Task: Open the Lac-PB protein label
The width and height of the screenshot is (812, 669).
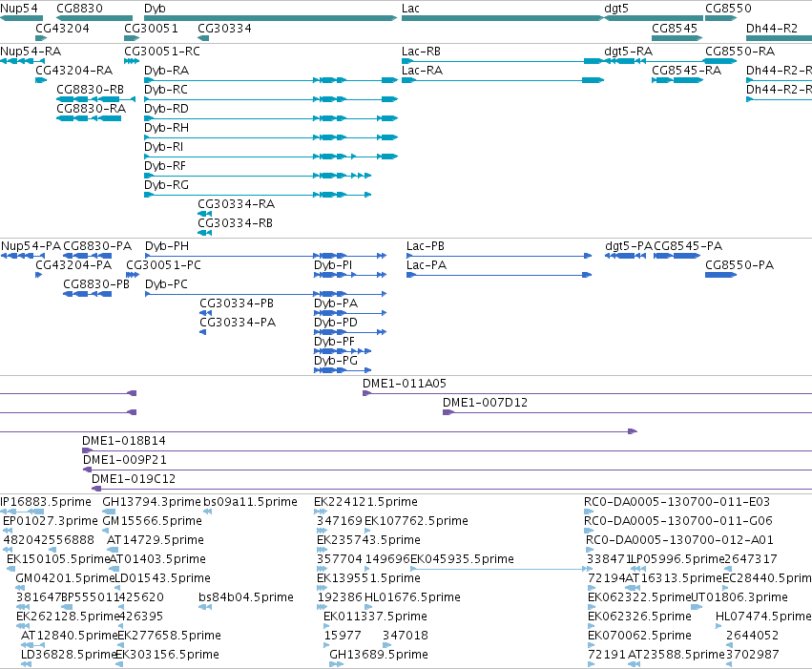Action: click(426, 246)
